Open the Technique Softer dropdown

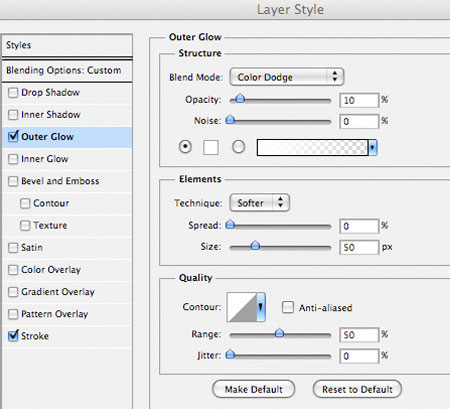point(260,203)
